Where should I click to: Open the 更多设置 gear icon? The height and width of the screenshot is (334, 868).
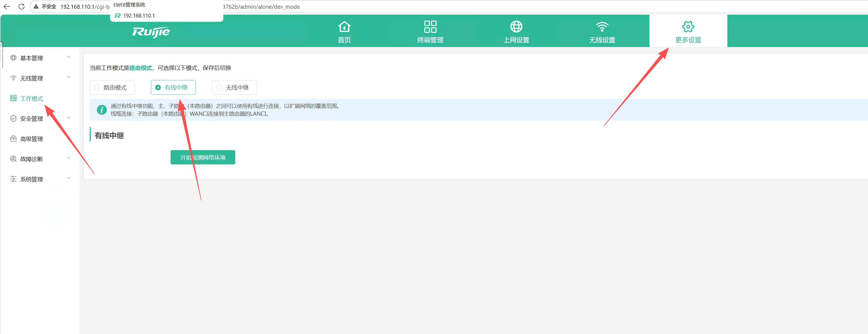pyautogui.click(x=688, y=26)
